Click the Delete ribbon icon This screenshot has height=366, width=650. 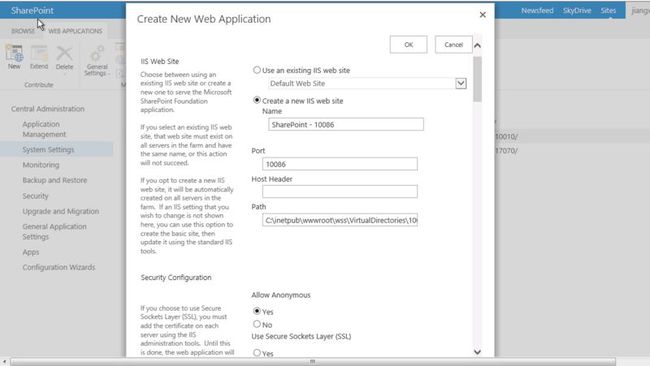pyautogui.click(x=64, y=56)
